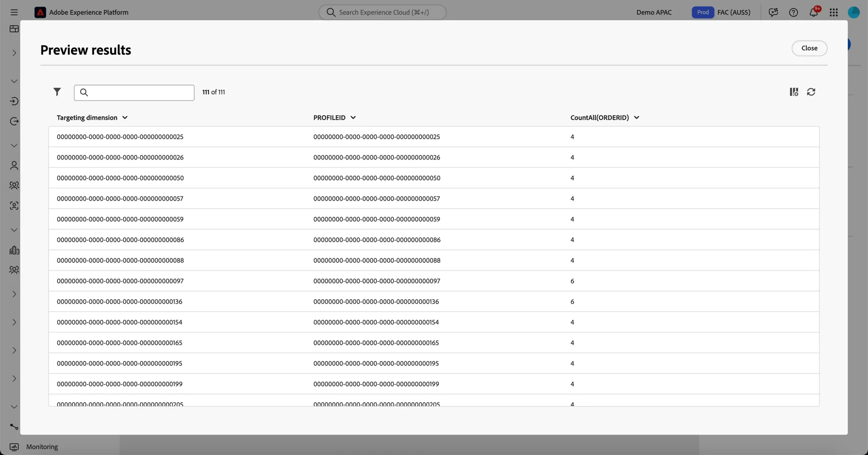Click the preview results search field
This screenshot has width=868, height=455.
[134, 93]
